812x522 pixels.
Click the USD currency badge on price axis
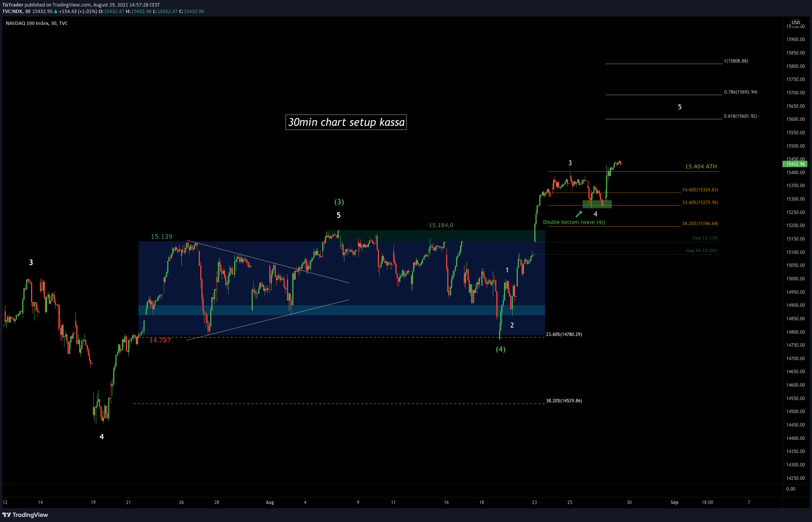click(x=796, y=23)
